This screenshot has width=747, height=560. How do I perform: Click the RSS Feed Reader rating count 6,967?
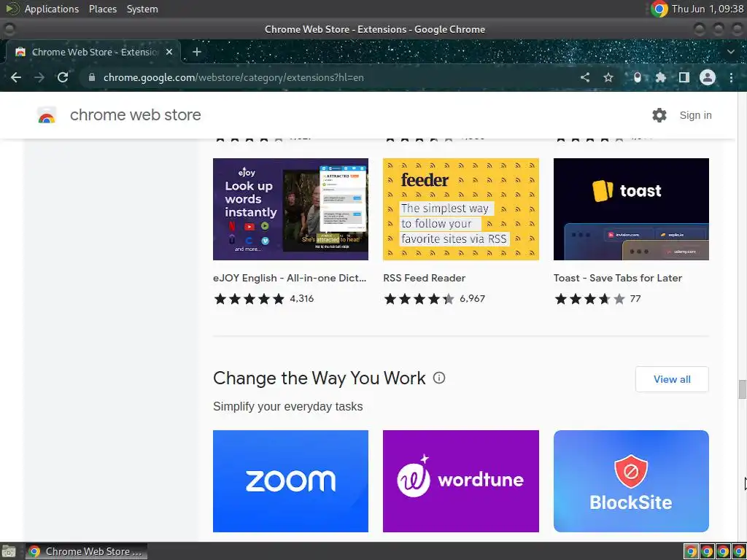pyautogui.click(x=472, y=298)
